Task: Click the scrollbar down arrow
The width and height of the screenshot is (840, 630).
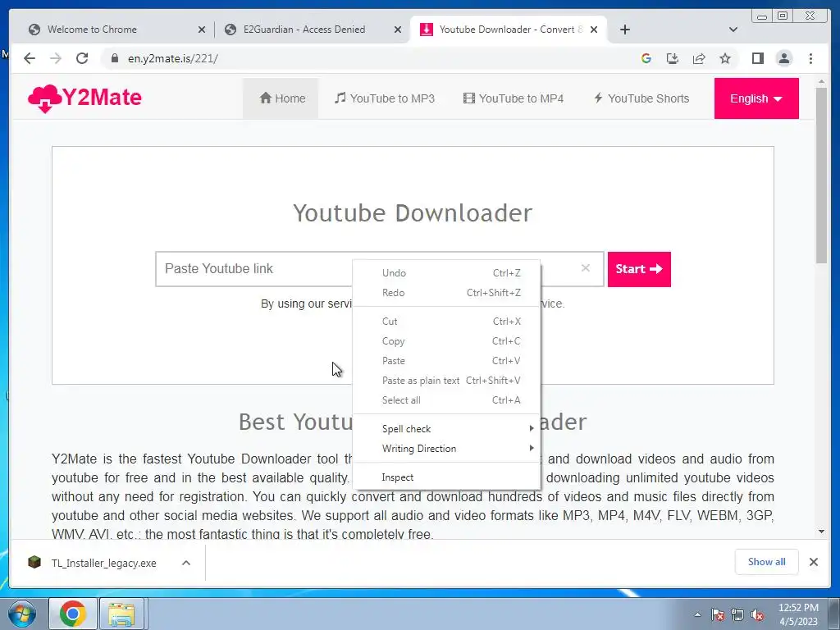Action: pyautogui.click(x=821, y=532)
